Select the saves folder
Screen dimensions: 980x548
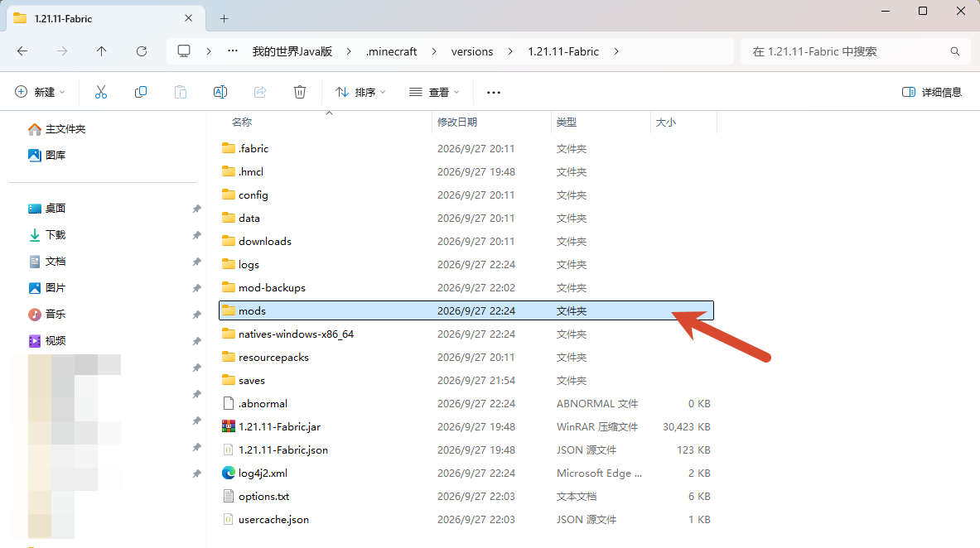(x=466, y=380)
